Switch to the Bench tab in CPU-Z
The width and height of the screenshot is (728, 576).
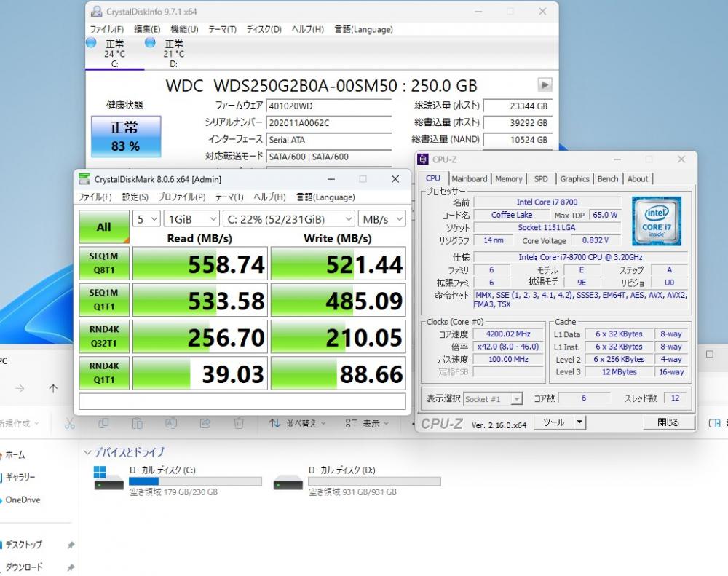click(x=608, y=179)
